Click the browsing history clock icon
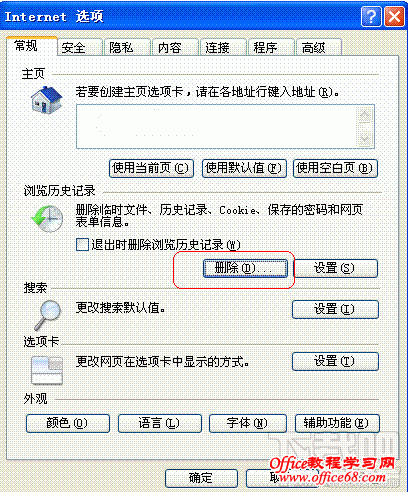 point(47,218)
